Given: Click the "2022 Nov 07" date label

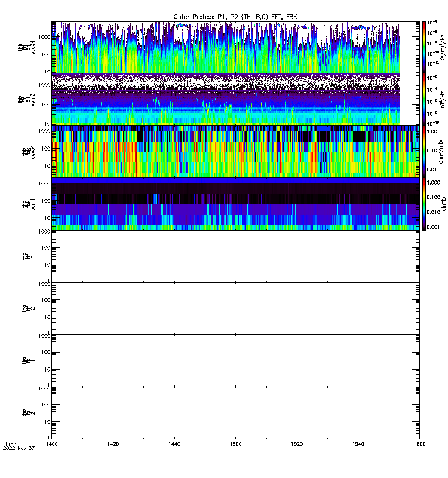Looking at the screenshot, I should [x=19, y=449].
